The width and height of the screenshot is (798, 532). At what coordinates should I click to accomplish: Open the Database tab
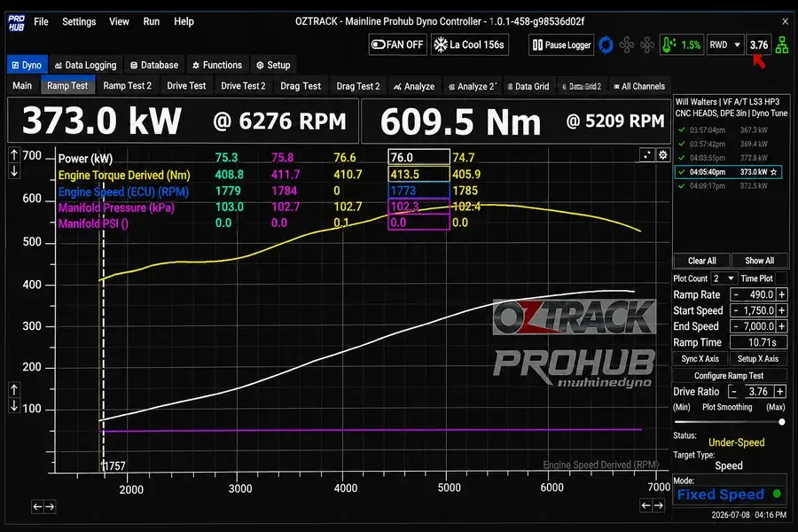tap(154, 65)
